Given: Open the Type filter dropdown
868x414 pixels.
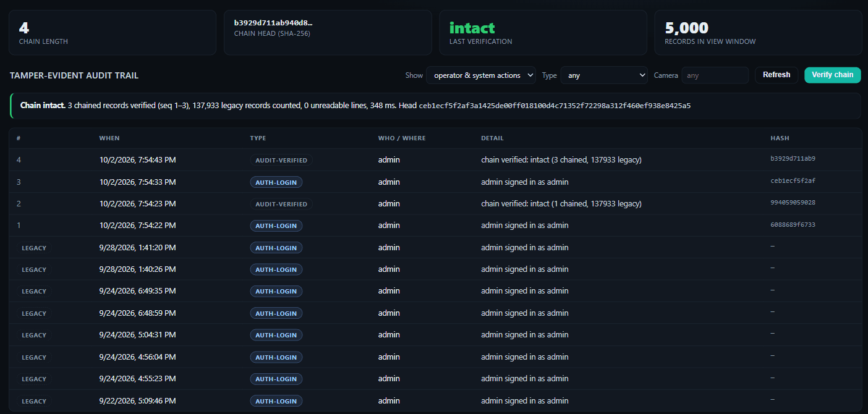Looking at the screenshot, I should [604, 75].
